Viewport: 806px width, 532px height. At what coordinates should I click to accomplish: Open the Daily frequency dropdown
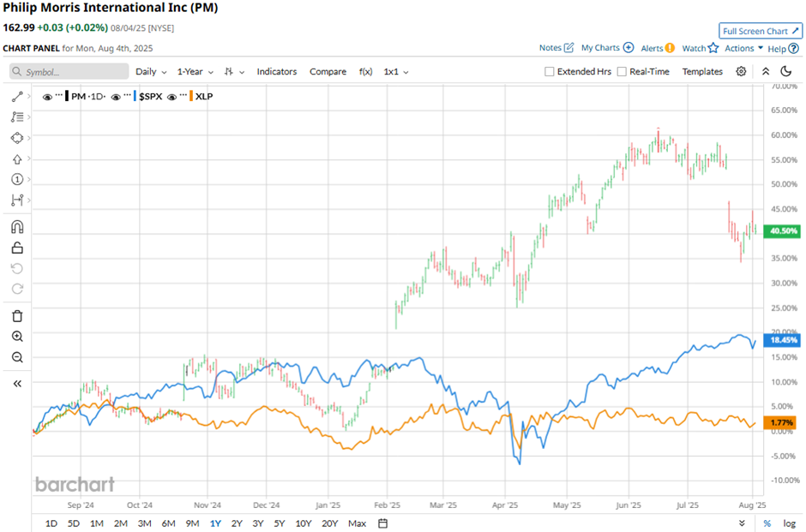[151, 71]
